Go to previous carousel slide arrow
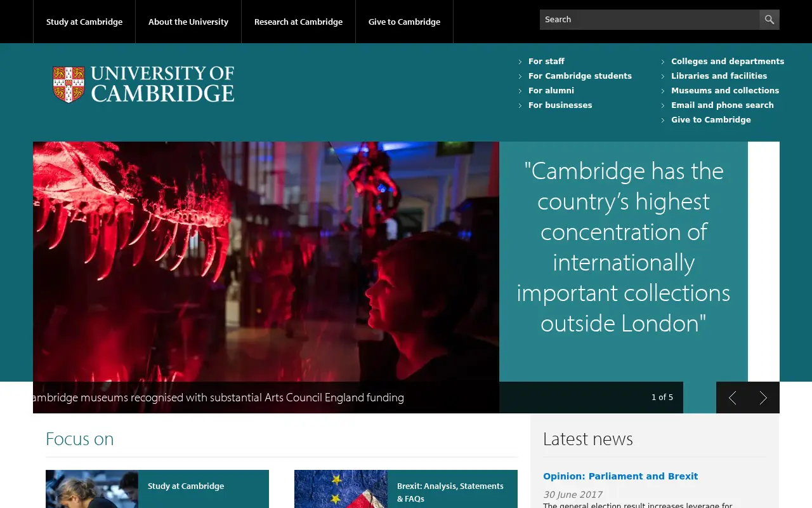 pyautogui.click(x=732, y=398)
